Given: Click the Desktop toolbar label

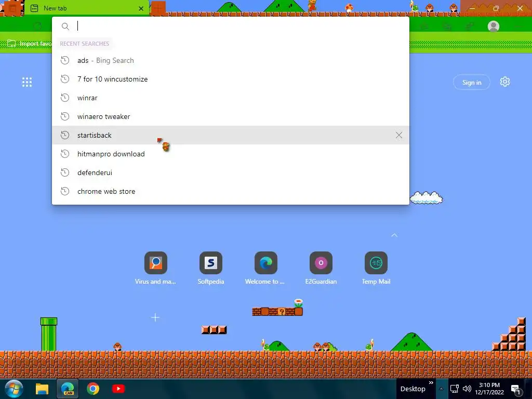Looking at the screenshot, I should (x=413, y=389).
